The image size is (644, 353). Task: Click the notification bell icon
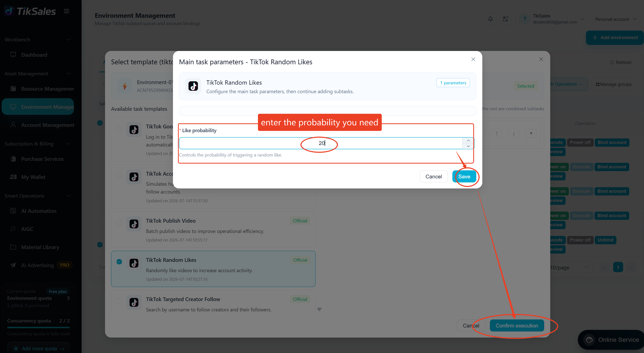click(x=490, y=19)
